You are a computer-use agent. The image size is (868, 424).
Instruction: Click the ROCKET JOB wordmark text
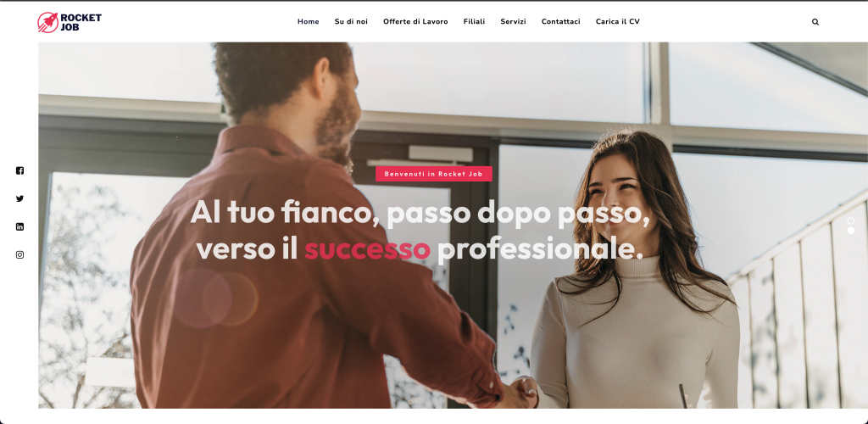81,22
